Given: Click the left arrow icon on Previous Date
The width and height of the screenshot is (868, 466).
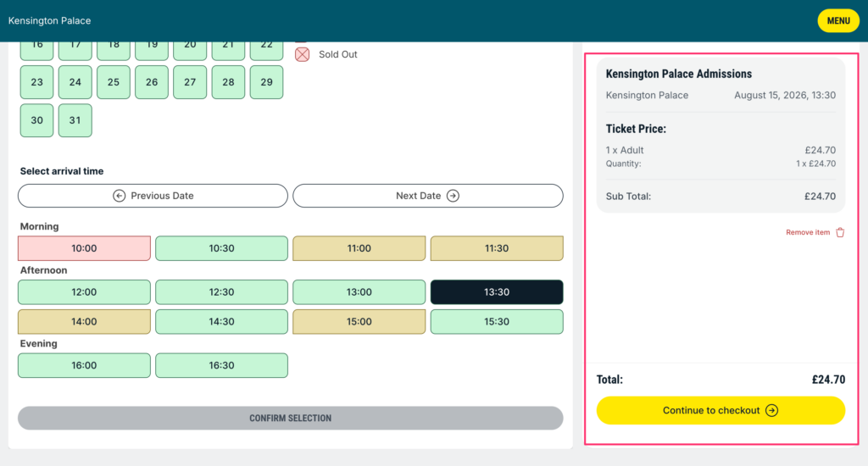Looking at the screenshot, I should pyautogui.click(x=119, y=196).
